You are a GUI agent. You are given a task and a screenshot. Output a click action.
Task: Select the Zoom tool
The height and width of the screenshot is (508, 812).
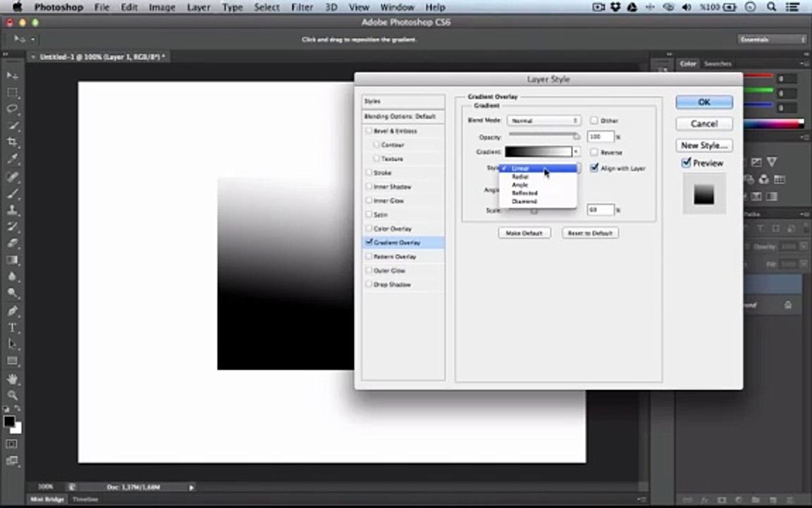point(13,395)
